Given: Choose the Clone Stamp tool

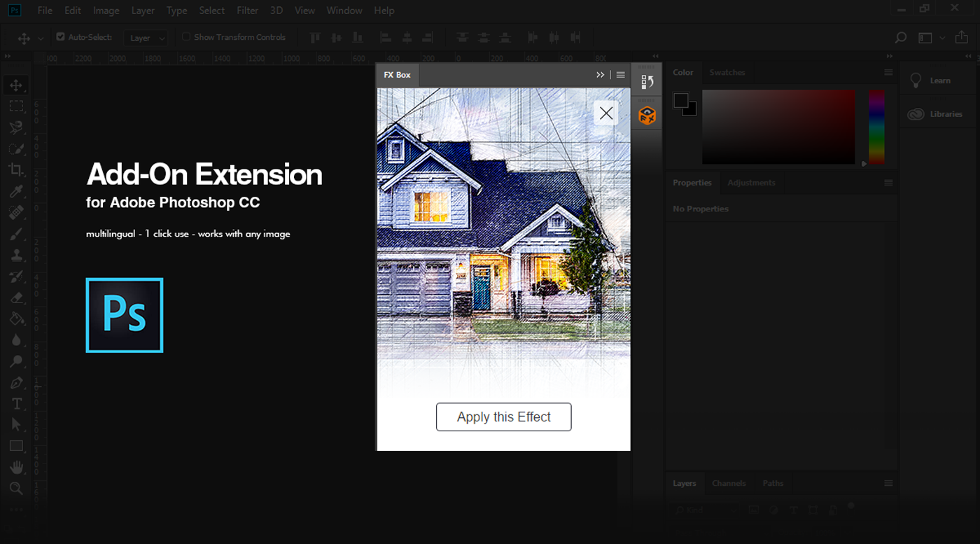Looking at the screenshot, I should (x=15, y=254).
